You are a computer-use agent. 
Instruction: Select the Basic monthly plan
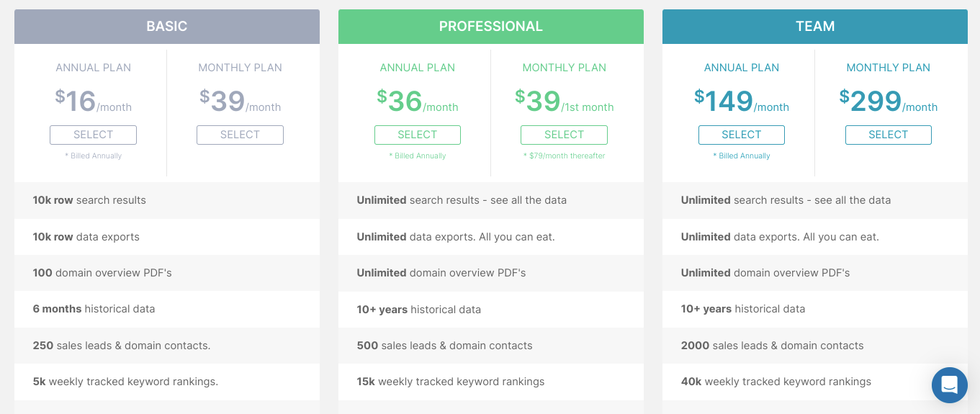point(240,135)
